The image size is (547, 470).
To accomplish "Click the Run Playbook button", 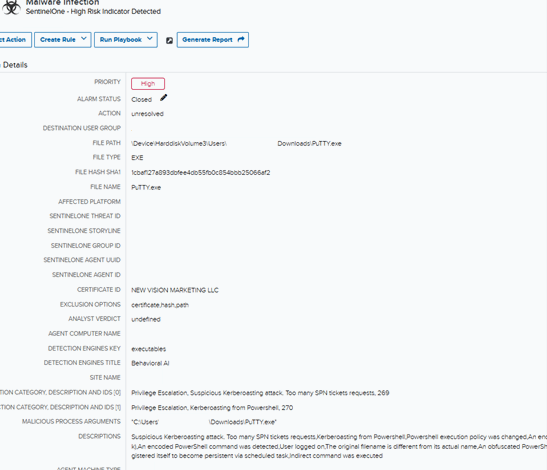I will pyautogui.click(x=126, y=40).
